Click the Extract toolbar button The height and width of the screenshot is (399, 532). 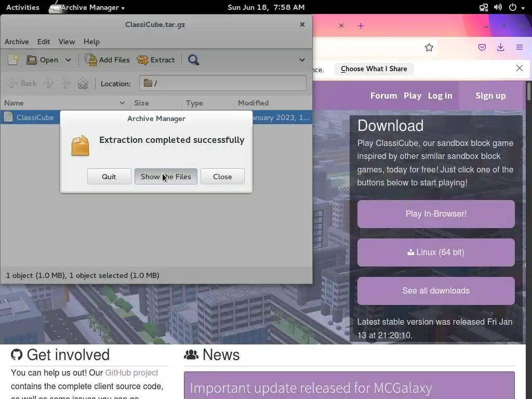point(156,60)
